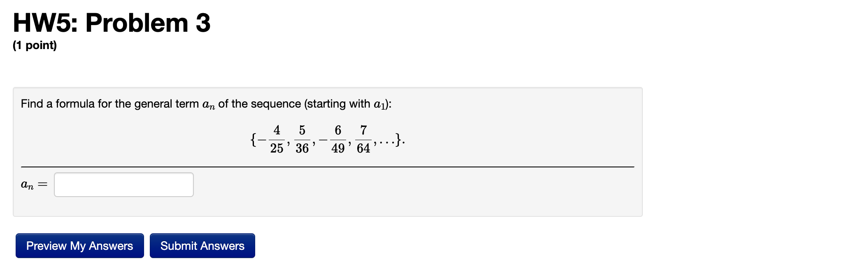Preview your formula before submitting
The image size is (868, 270).
79,246
